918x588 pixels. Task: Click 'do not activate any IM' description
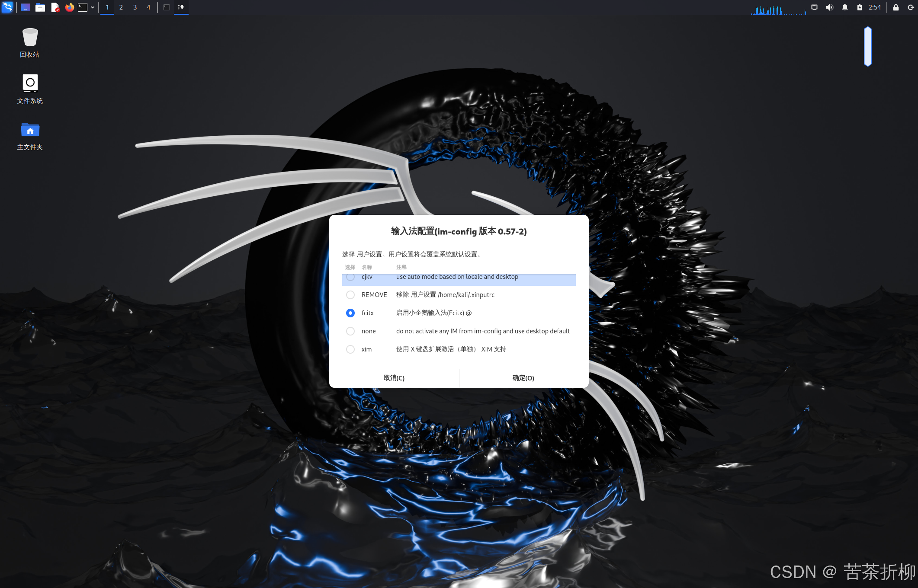click(x=483, y=331)
